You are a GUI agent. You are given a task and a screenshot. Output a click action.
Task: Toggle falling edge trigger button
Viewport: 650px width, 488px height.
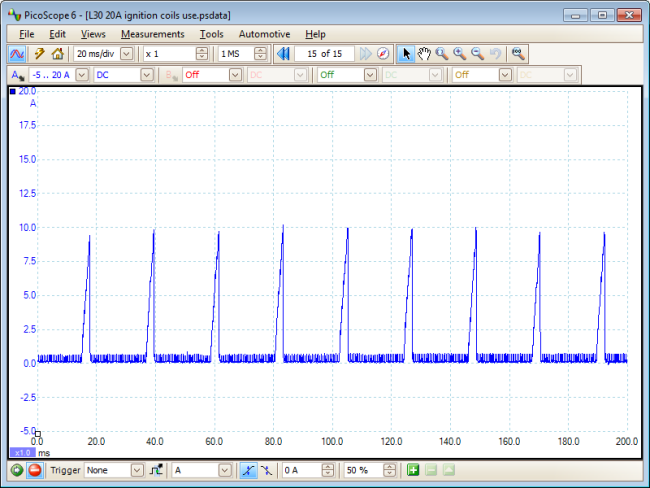(x=266, y=470)
